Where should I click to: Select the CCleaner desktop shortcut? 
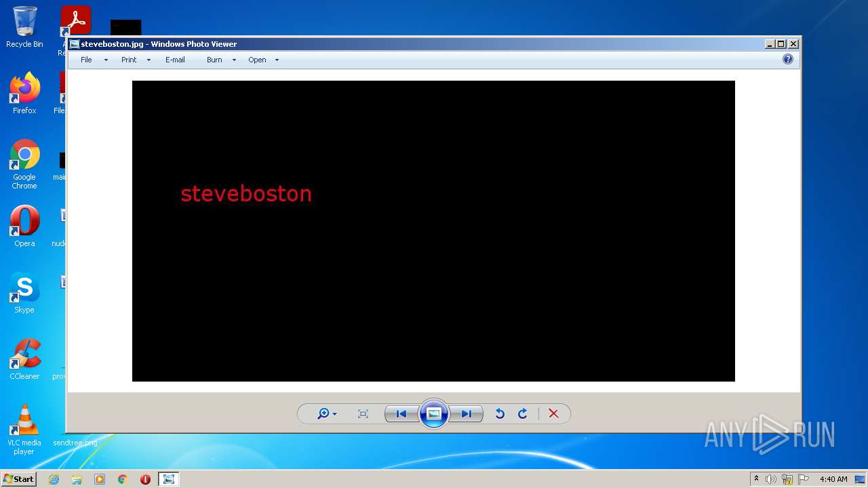click(24, 359)
